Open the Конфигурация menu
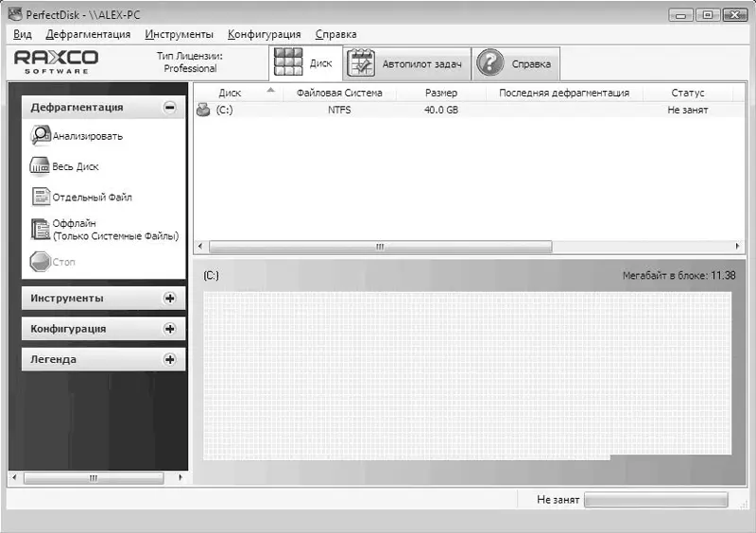The height and width of the screenshot is (533, 756). 264,34
